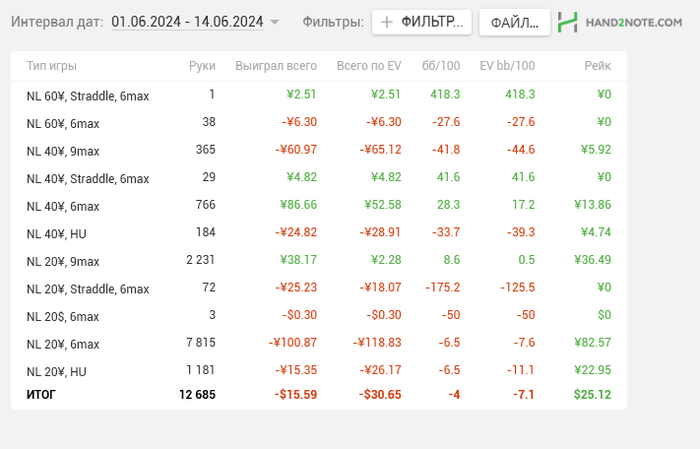Click EV value -¥118.83
Image resolution: width=700 pixels, height=449 pixels.
click(x=377, y=343)
